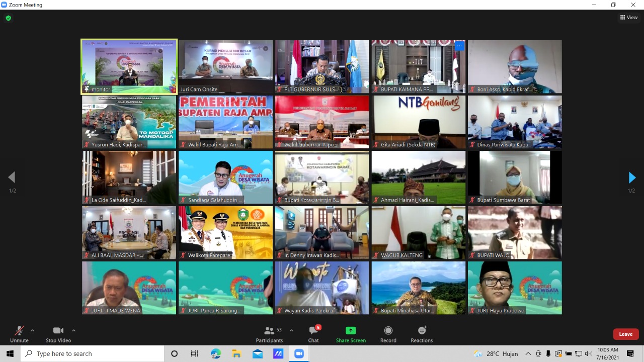Open the Windows Start menu

[10, 354]
